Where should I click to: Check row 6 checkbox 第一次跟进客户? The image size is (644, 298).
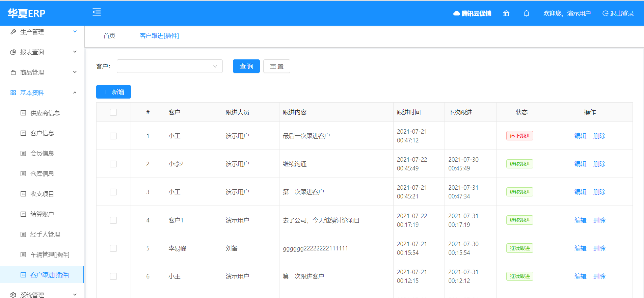coord(113,276)
